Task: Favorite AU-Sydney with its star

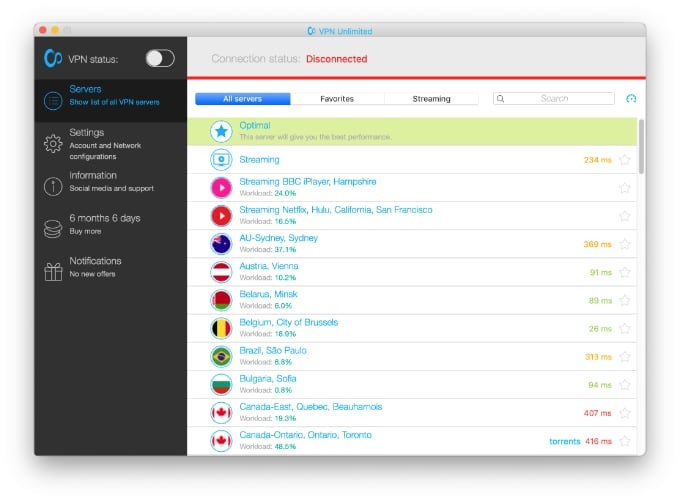Action: (x=624, y=244)
